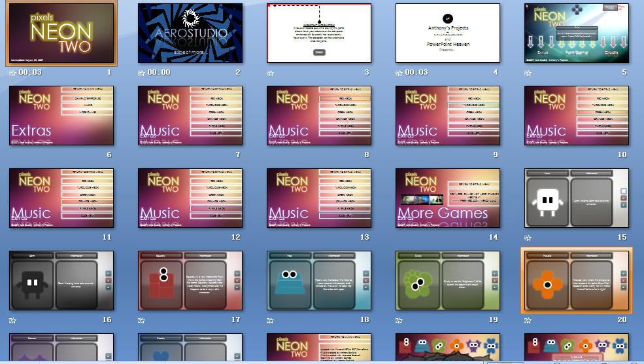This screenshot has width=644, height=364.
Task: Select the Music slide 10 thumbnail
Action: (577, 116)
